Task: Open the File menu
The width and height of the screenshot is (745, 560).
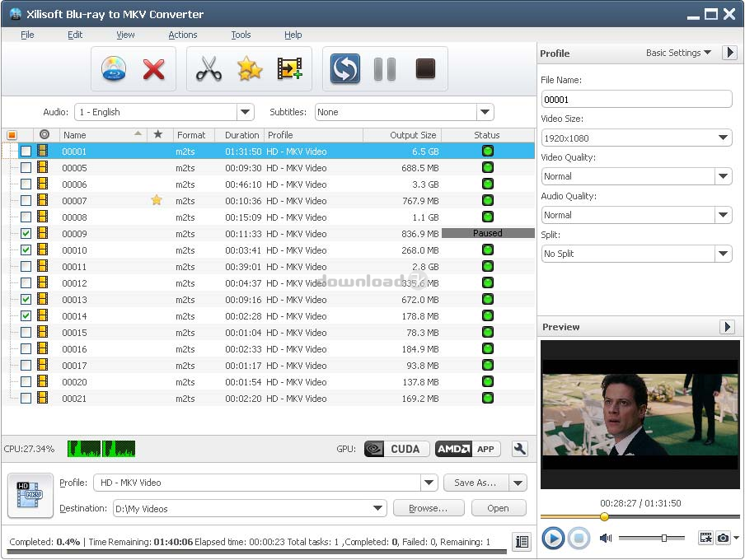Action: click(27, 35)
